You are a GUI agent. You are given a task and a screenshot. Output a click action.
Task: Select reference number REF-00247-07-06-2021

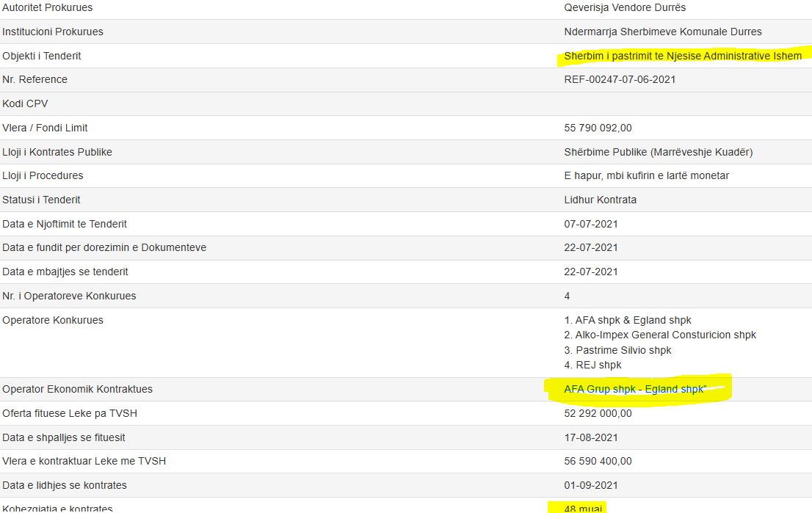pyautogui.click(x=620, y=79)
